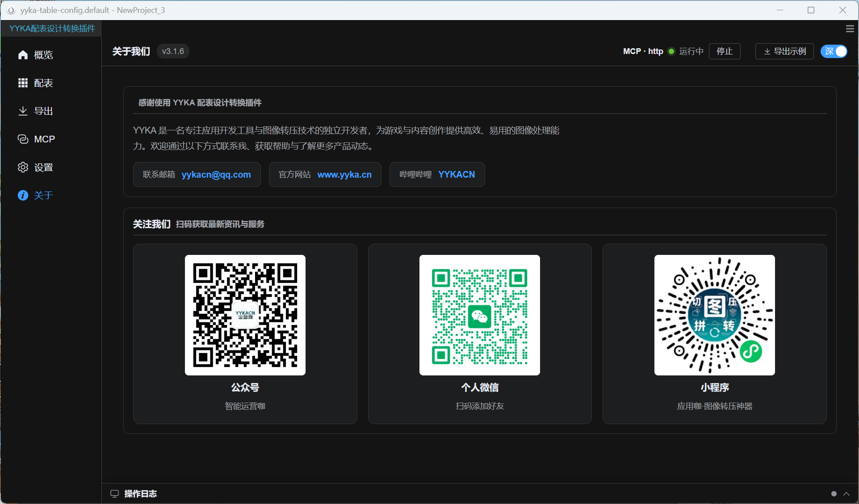Open the yykacn@qq.com email link
859x504 pixels.
(216, 175)
